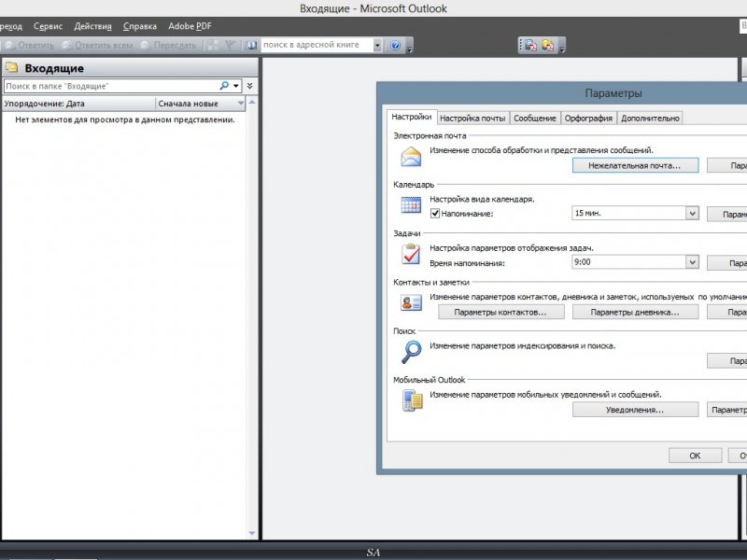Toggle the Напоминание checkbox
The width and height of the screenshot is (747, 560).
click(x=435, y=214)
